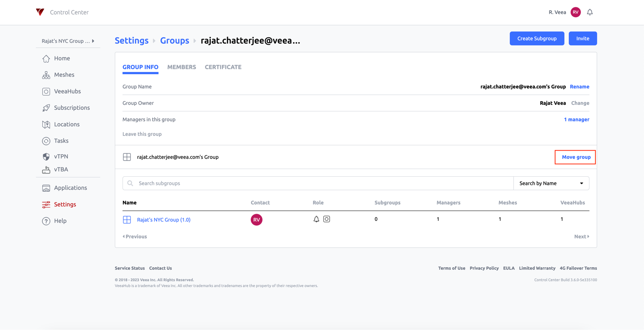Click the Help question mark icon
The image size is (644, 331).
click(46, 221)
